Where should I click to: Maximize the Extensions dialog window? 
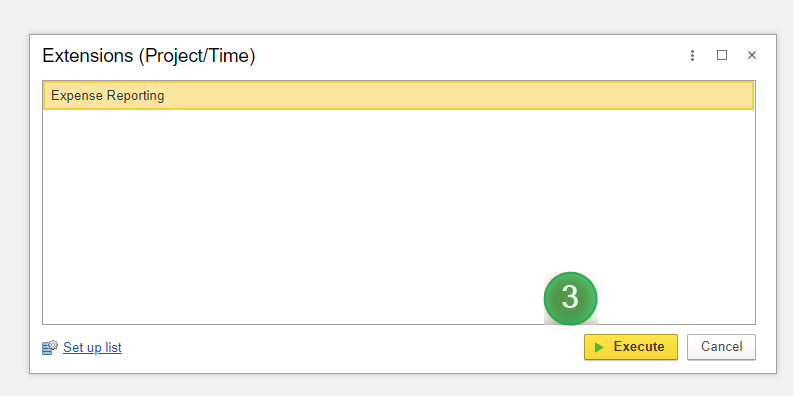(x=722, y=55)
